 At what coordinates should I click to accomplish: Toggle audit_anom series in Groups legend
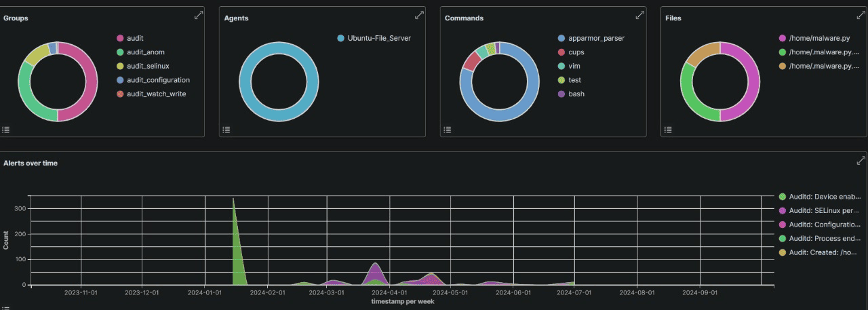[145, 52]
